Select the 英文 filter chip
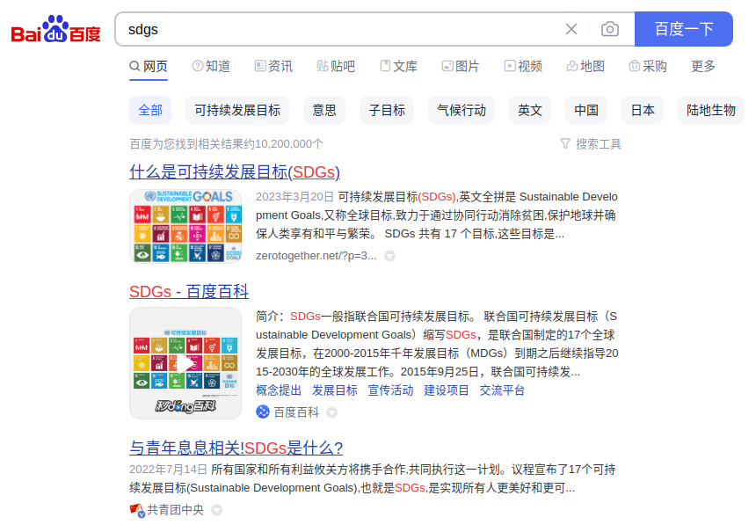 (530, 110)
